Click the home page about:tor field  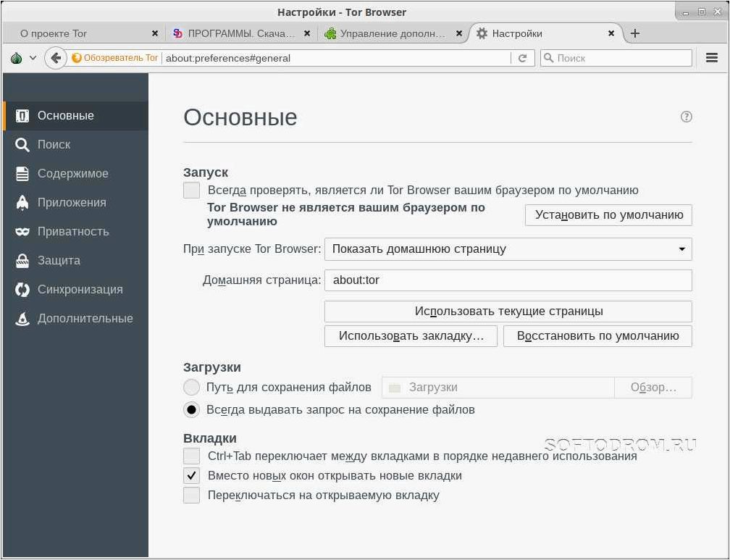(x=508, y=280)
